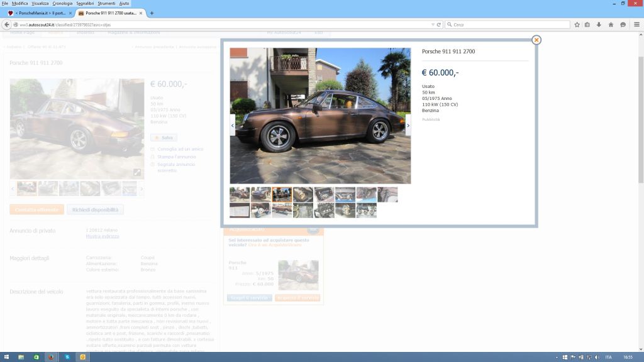Click the lightbox title 'Porsche 911 911 2700'

coord(448,52)
